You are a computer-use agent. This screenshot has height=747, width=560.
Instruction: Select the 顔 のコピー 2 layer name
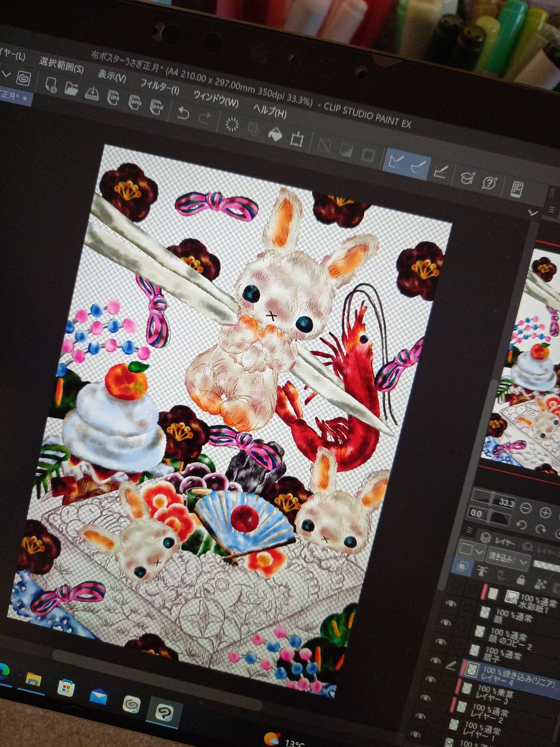coord(509,642)
